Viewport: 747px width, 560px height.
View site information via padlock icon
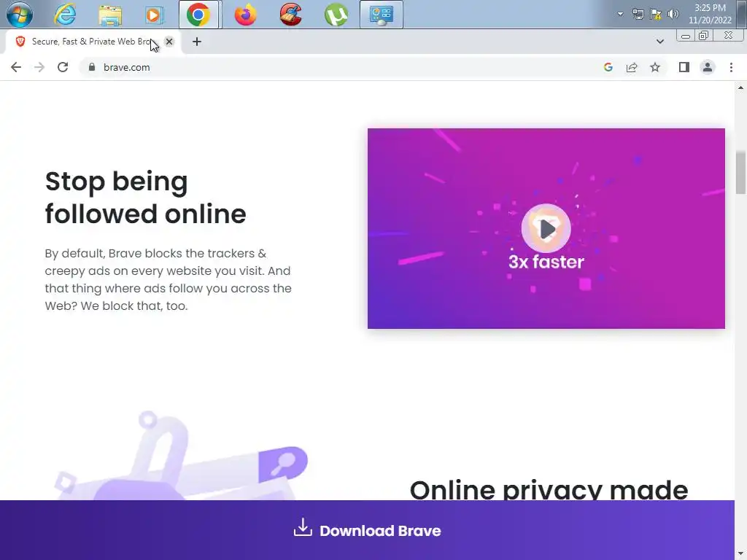92,67
